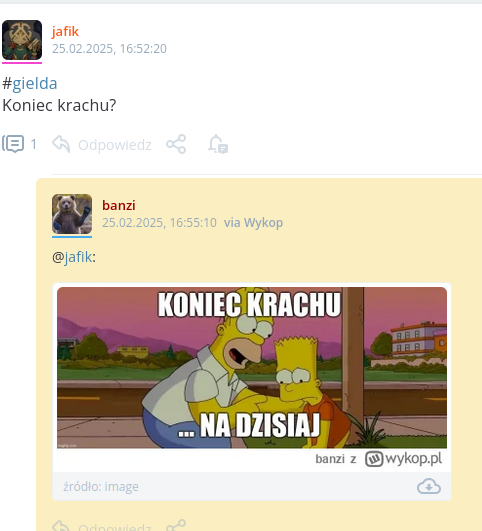This screenshot has height=531, width=482.
Task: Click the comment count number 1
Action: tap(34, 145)
